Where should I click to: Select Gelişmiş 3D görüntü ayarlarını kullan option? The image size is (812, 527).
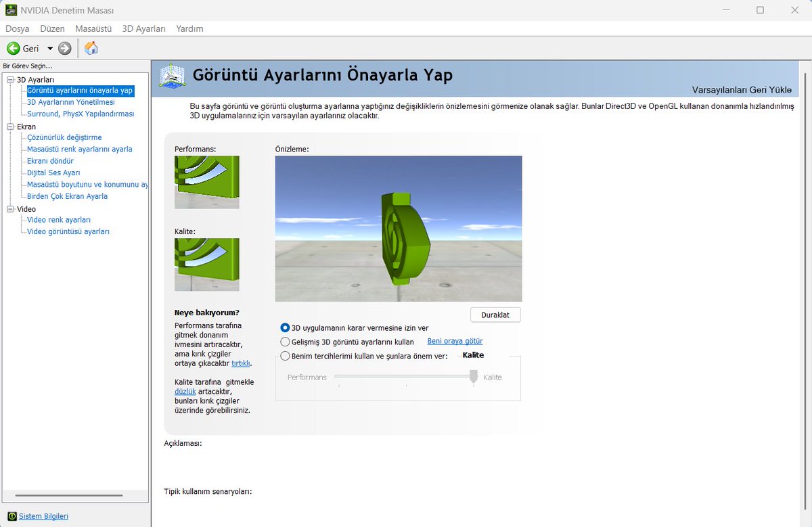click(285, 342)
